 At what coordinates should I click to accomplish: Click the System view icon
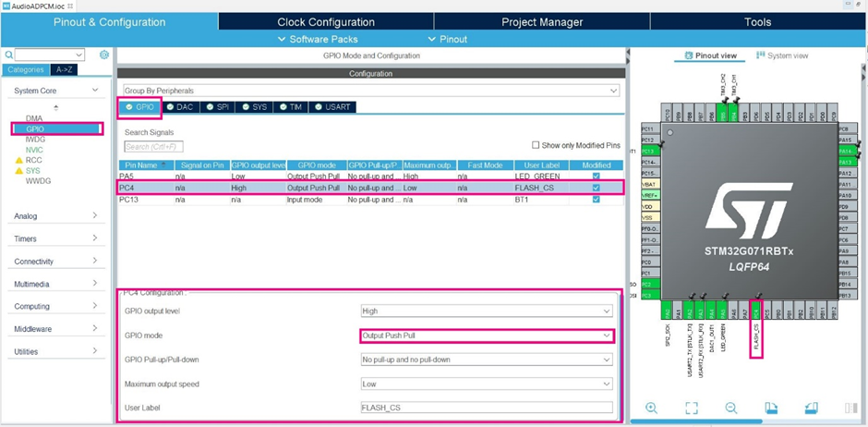tap(761, 55)
